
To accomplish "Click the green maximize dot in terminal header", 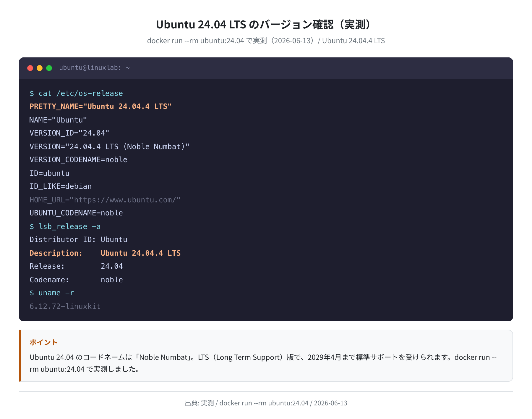I will (x=49, y=68).
